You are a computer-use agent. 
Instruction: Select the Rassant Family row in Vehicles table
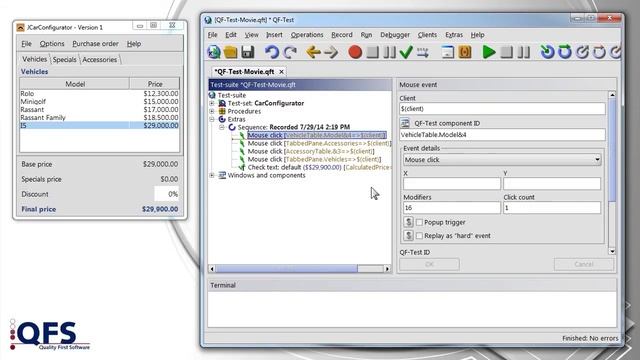click(99, 118)
